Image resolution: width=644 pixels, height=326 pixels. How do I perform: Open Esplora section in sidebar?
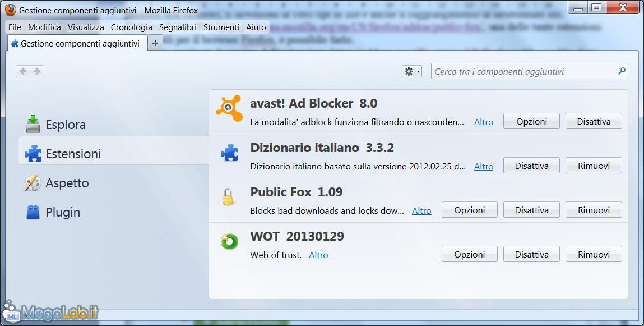56,125
